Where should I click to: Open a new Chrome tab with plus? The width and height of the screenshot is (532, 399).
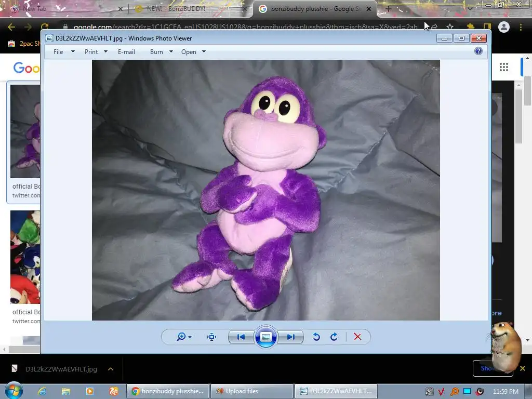(389, 9)
